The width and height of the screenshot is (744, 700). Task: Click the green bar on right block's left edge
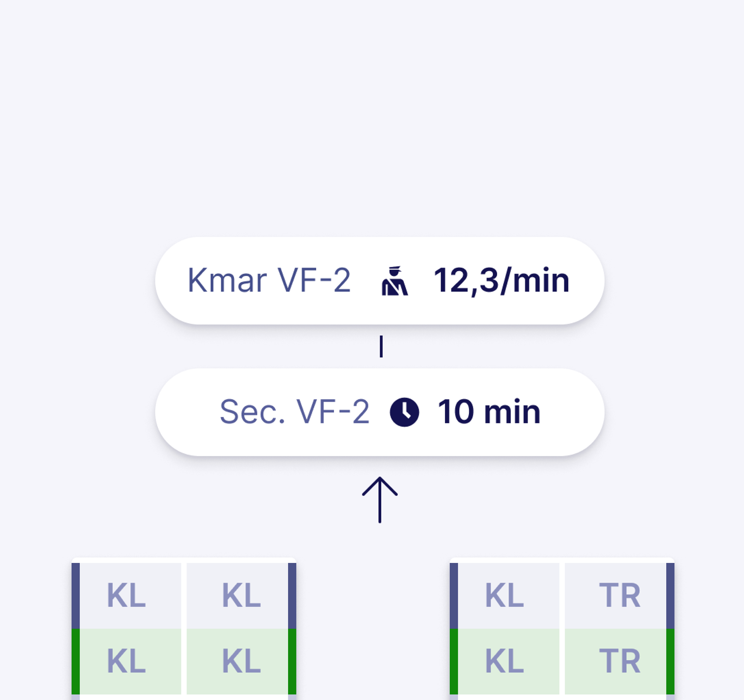pos(454,662)
